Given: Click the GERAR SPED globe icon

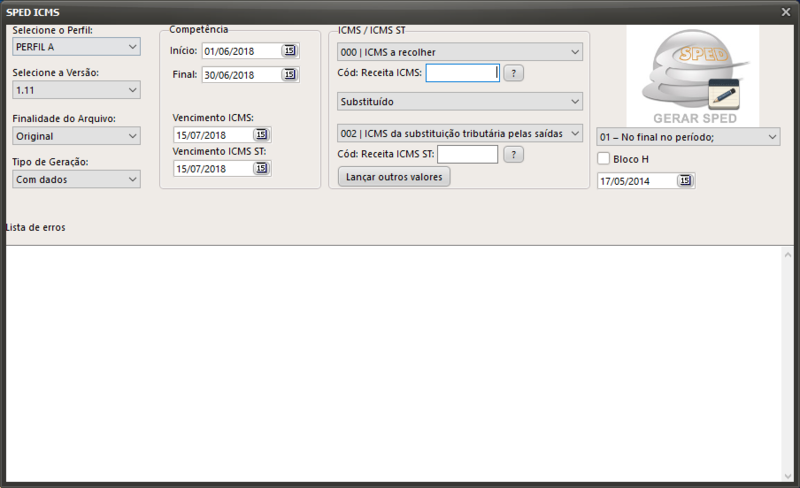Looking at the screenshot, I should 693,77.
